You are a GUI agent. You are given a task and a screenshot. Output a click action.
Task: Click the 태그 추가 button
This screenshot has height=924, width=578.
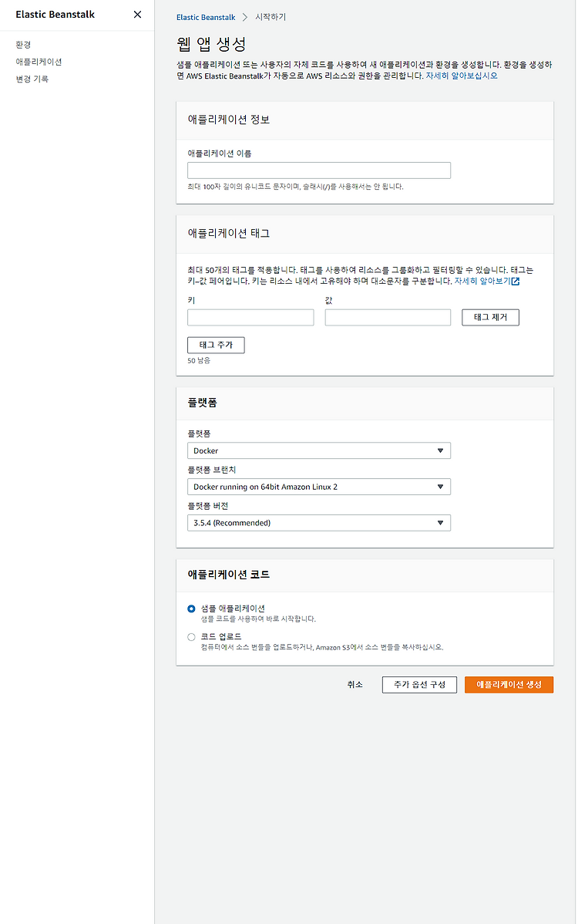pos(216,346)
